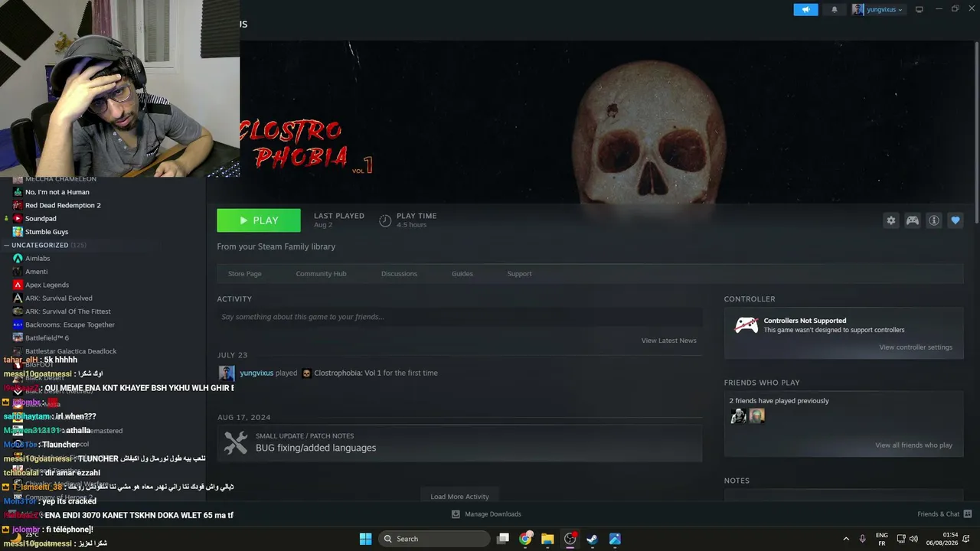The height and width of the screenshot is (551, 980).
Task: Select Battlestar Galactica Deadlock
Action: 71,351
